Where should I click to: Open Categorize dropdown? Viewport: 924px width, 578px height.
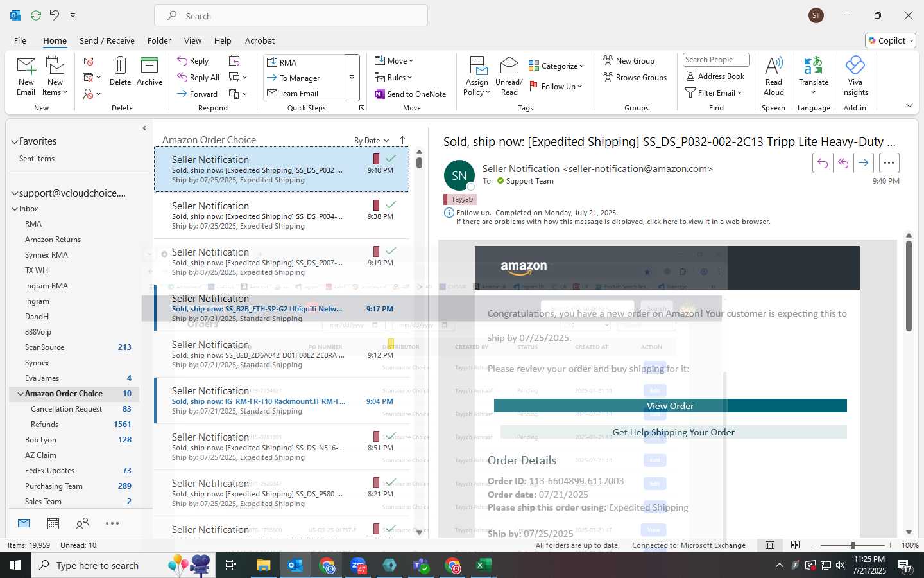(x=556, y=66)
